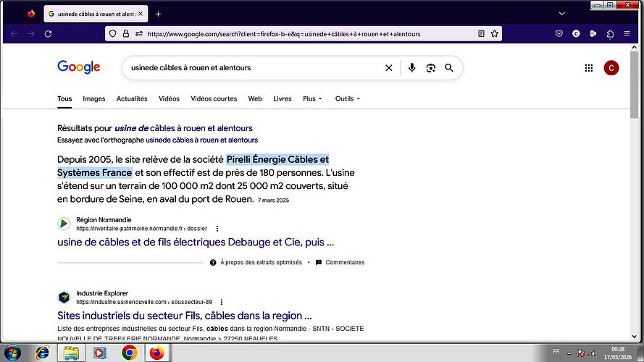Open the extensions puzzle-piece icon
644x362 pixels.
click(x=610, y=33)
